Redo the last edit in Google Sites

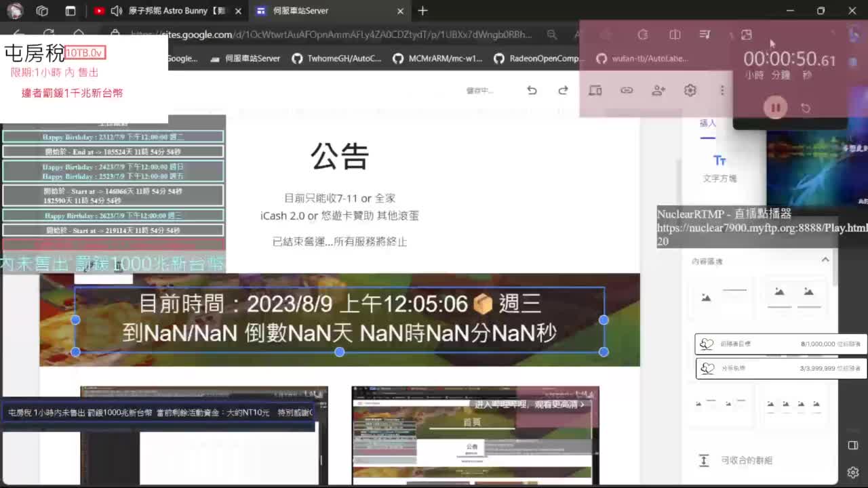click(563, 90)
